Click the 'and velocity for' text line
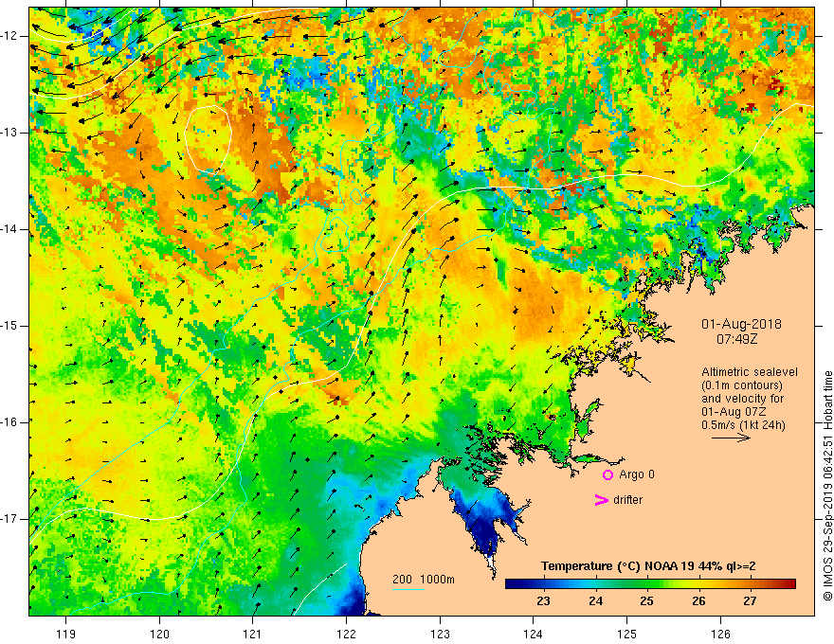The width and height of the screenshot is (834, 644). [742, 399]
